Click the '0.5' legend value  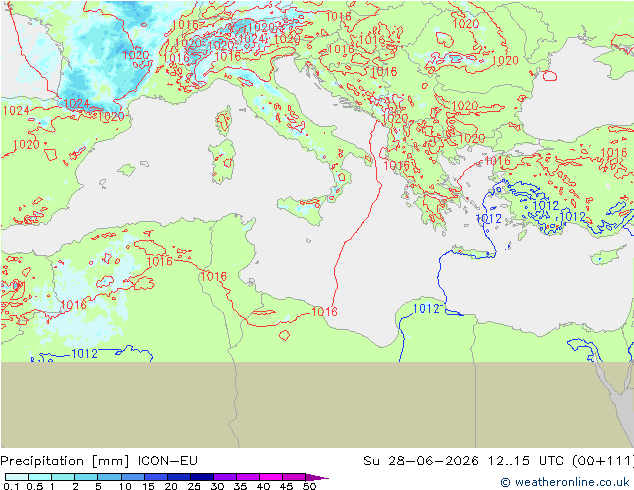point(34,486)
